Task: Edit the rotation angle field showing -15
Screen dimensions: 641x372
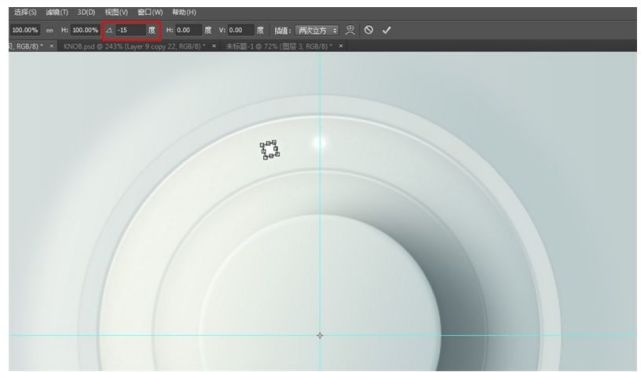Action: [130, 30]
